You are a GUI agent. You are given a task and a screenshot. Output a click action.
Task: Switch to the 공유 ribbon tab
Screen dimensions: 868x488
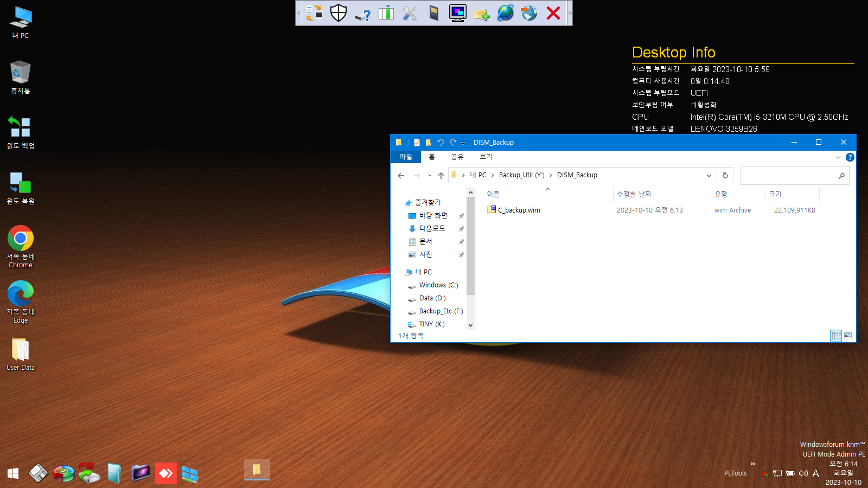pos(457,157)
